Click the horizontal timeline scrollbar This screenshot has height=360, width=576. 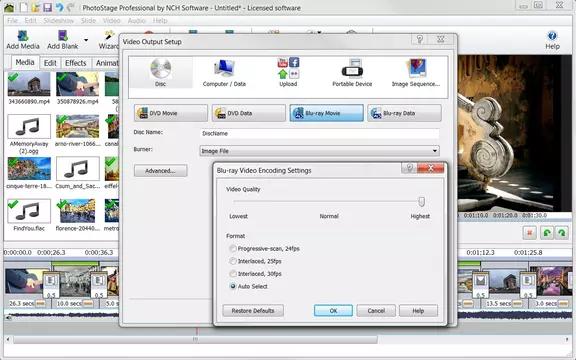(x=195, y=339)
